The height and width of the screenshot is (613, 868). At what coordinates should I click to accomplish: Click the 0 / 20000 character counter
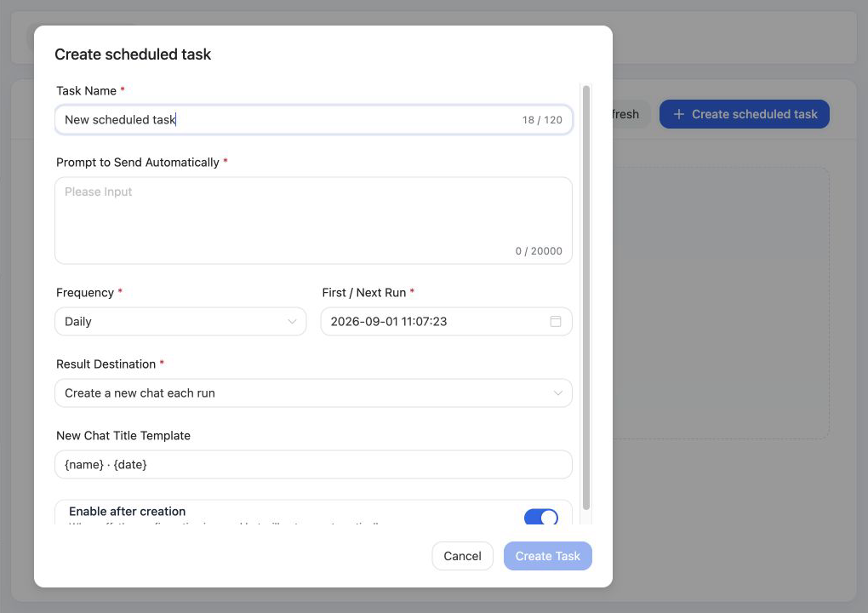click(x=539, y=251)
